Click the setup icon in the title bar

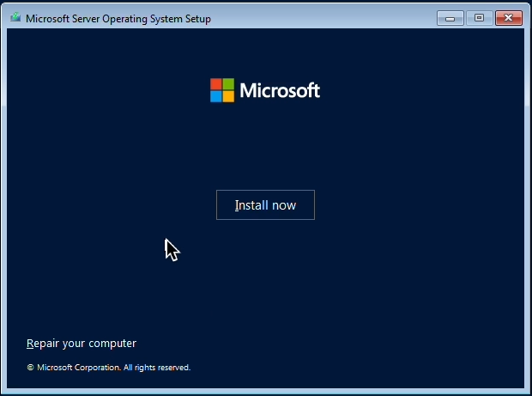[15, 17]
